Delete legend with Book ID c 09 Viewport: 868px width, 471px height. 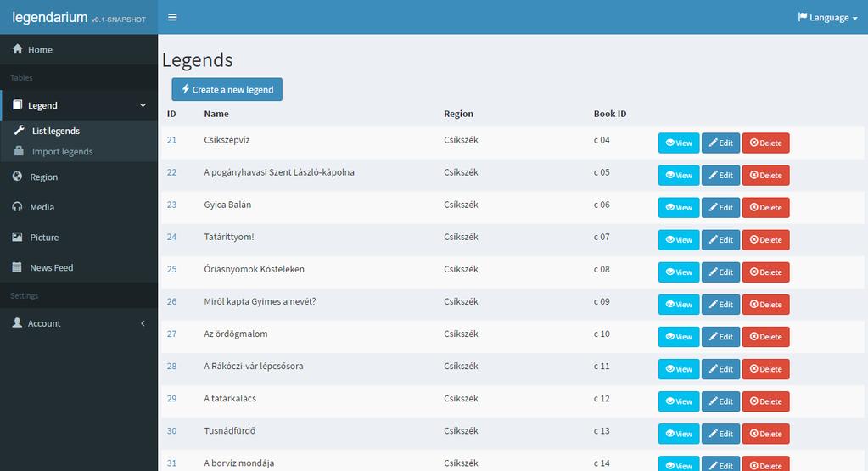point(765,305)
